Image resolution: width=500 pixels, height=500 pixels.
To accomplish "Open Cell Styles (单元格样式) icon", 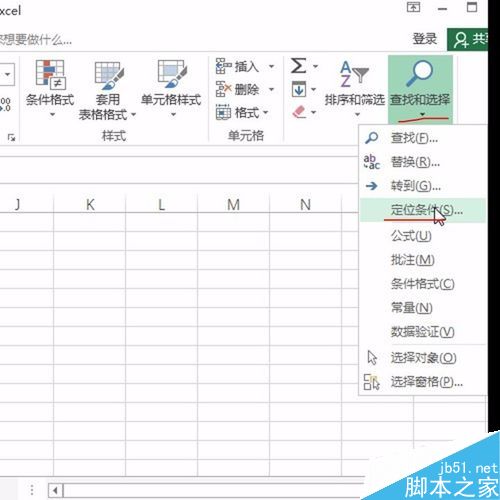I will pyautogui.click(x=171, y=74).
